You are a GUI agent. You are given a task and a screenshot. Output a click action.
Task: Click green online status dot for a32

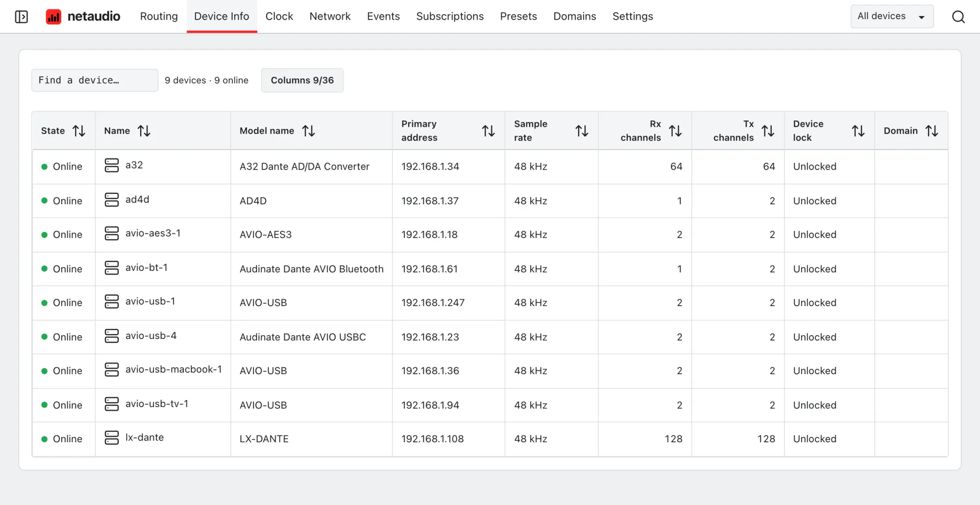click(x=45, y=167)
